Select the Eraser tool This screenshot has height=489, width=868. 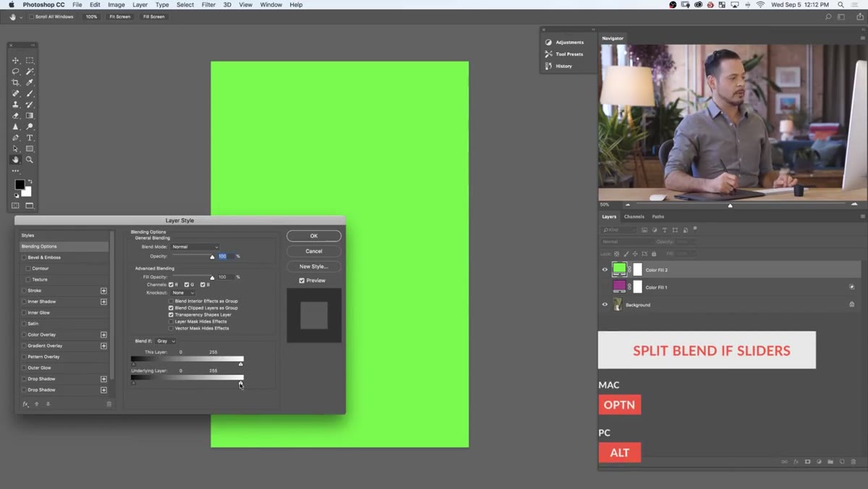point(15,116)
